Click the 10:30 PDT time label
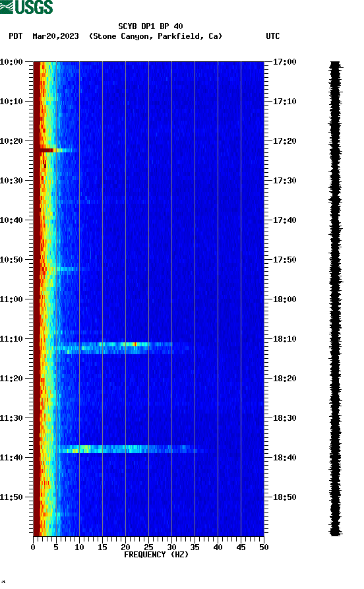 (11, 180)
